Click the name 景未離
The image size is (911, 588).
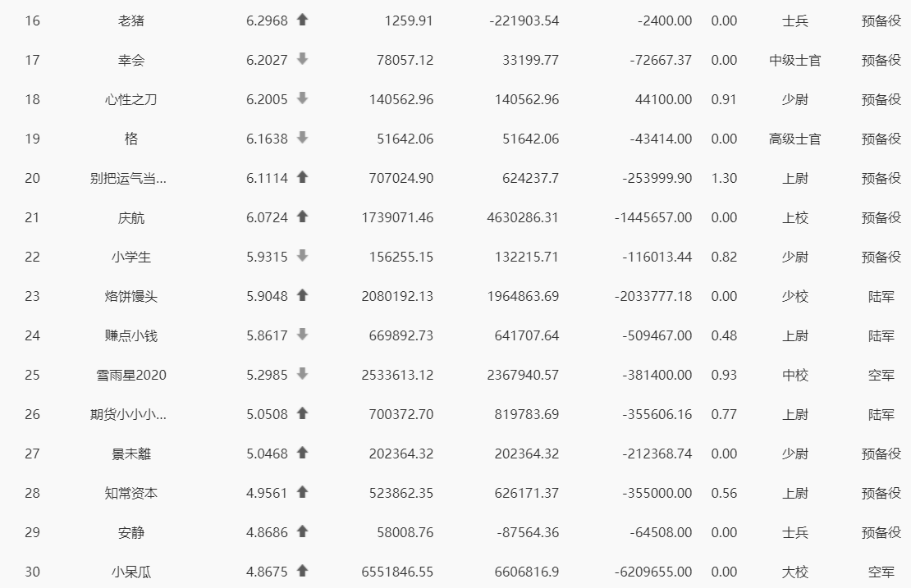click(x=131, y=454)
